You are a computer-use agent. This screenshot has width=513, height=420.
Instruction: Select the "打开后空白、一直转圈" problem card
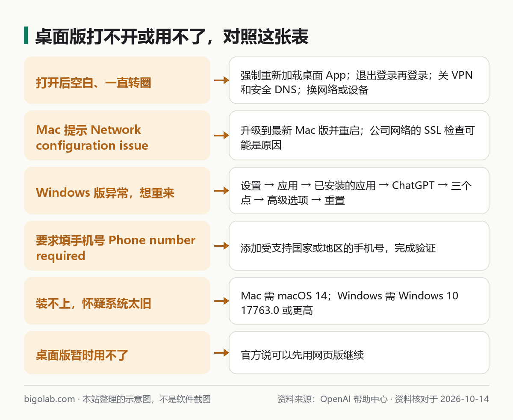117,80
